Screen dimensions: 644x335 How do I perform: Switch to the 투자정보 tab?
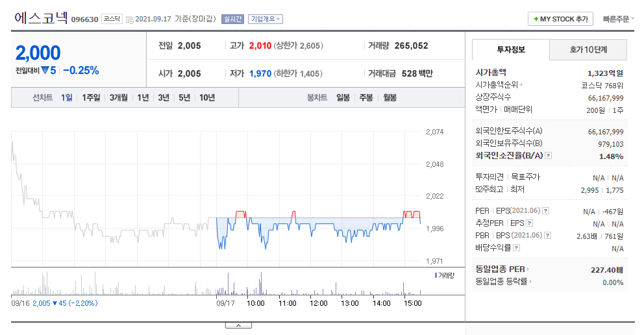coord(511,50)
